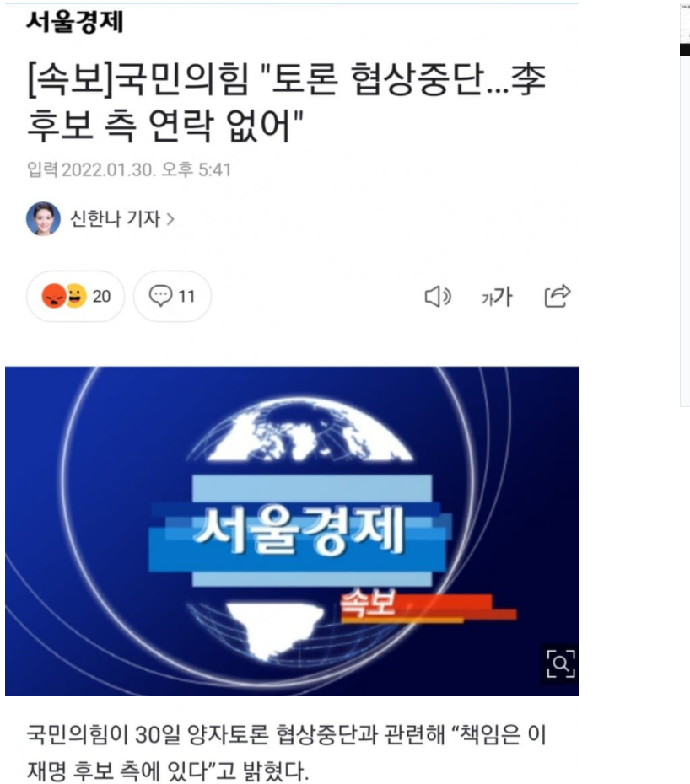690x784 pixels.
Task: Click reporter 신한나's profile photo
Action: (44, 218)
